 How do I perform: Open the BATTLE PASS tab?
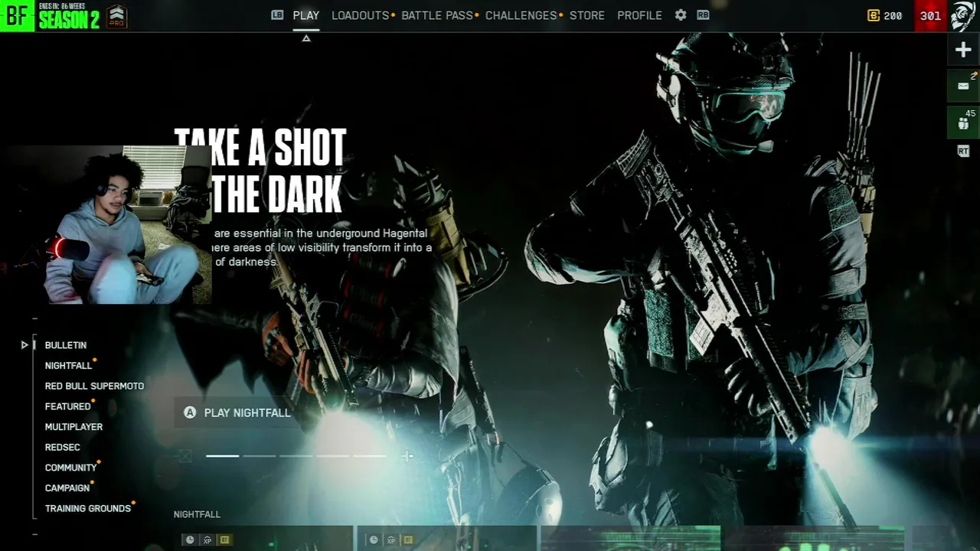(x=437, y=15)
